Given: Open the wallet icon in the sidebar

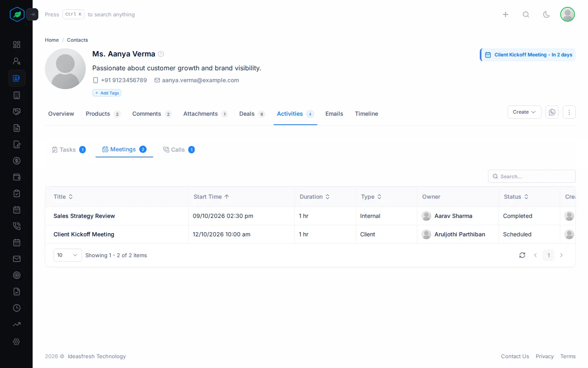Looking at the screenshot, I should (x=17, y=177).
